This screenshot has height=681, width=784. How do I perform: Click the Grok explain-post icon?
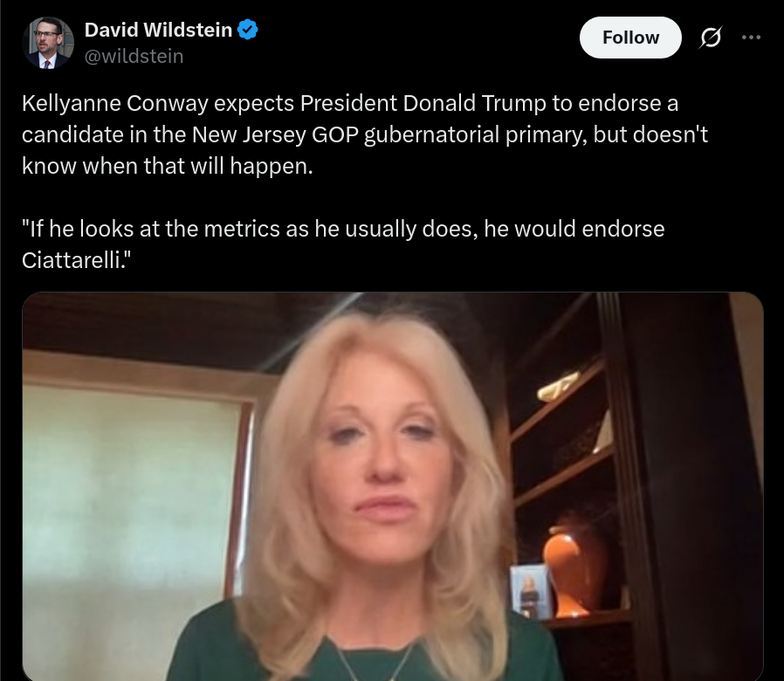[x=710, y=38]
